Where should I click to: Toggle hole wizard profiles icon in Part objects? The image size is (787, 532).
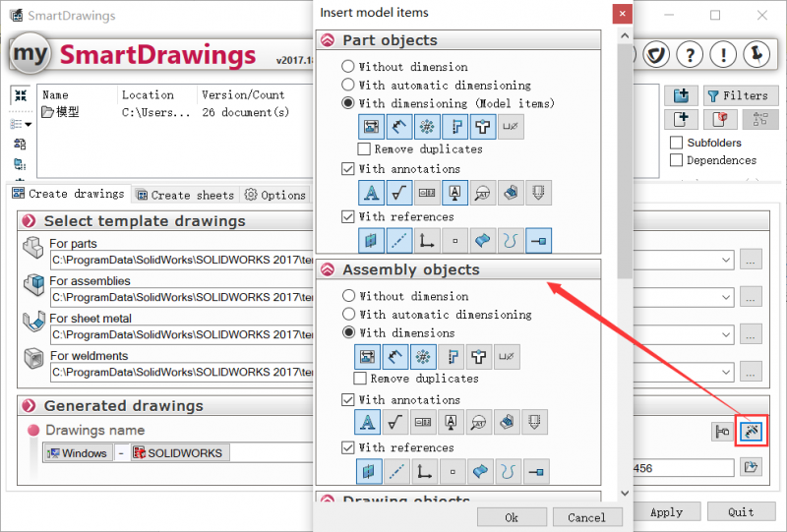tap(454, 127)
